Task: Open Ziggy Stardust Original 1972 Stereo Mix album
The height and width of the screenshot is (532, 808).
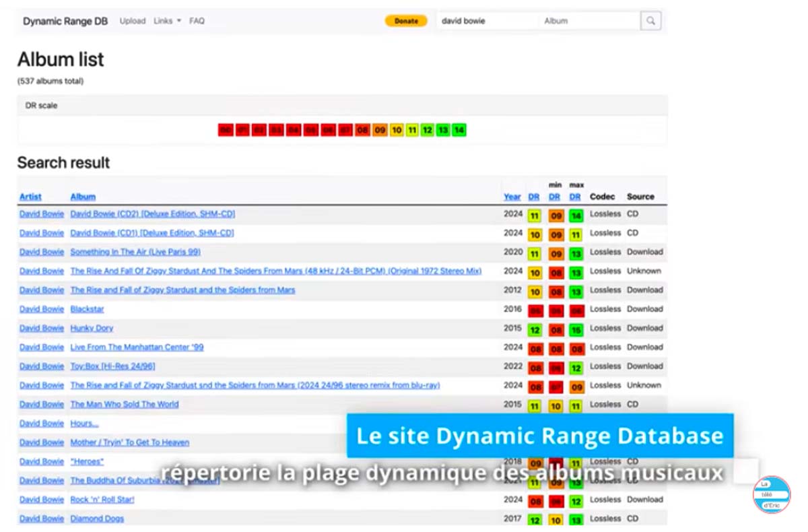Action: coord(276,271)
